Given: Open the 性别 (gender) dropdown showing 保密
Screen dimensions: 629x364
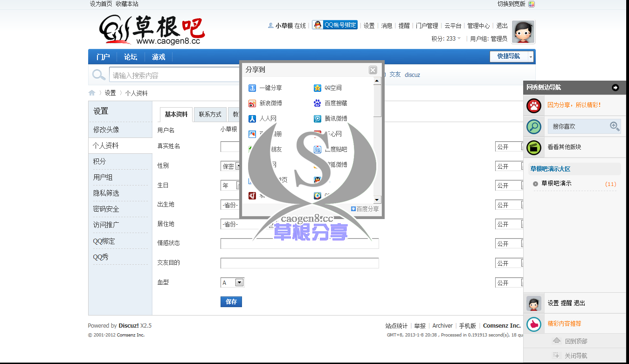Looking at the screenshot, I should (231, 165).
